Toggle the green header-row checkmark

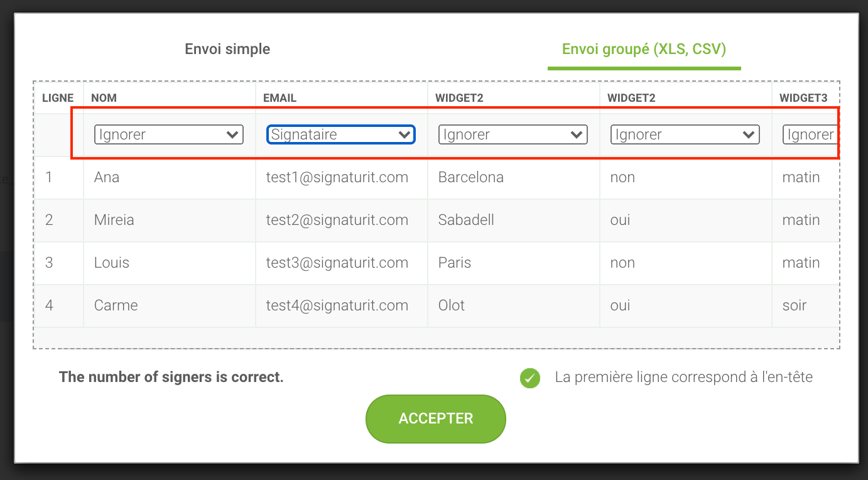click(530, 378)
